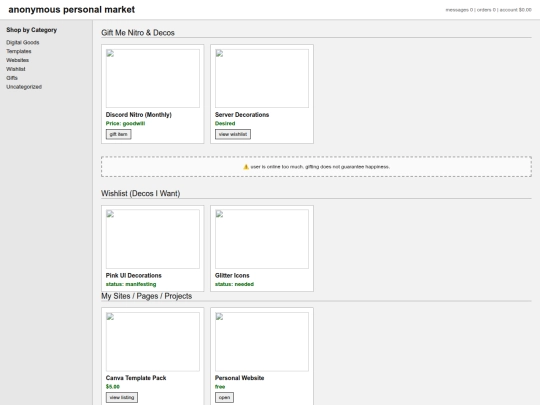
Task: Click the 'status: needed' text
Action: click(235, 284)
